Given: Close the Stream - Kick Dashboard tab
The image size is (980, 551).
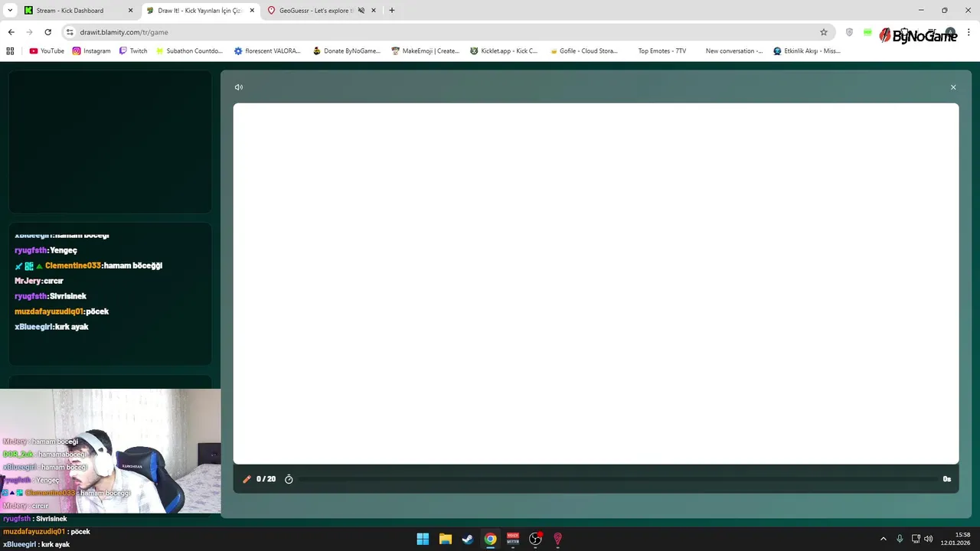Looking at the screenshot, I should tap(130, 11).
